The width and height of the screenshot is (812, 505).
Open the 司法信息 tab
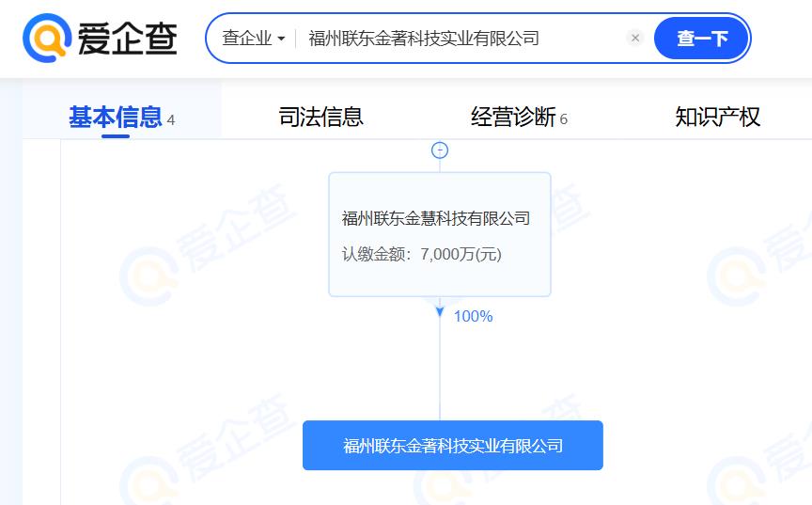[x=321, y=117]
